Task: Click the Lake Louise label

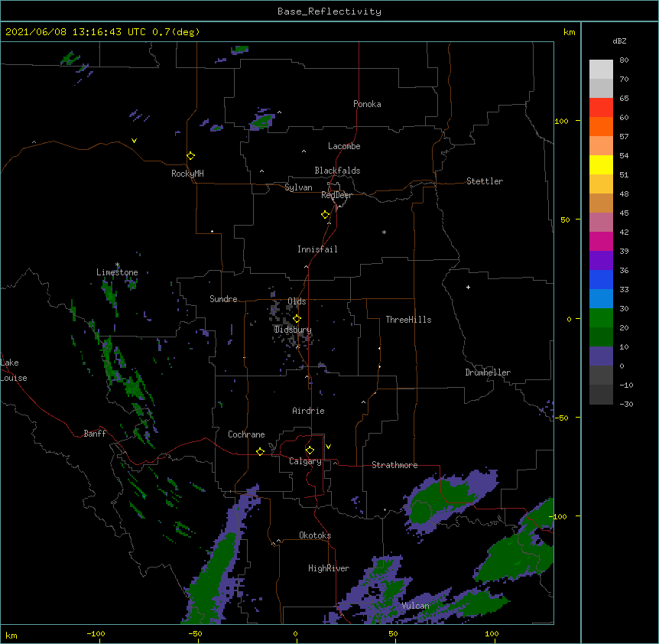Action: pyautogui.click(x=14, y=370)
